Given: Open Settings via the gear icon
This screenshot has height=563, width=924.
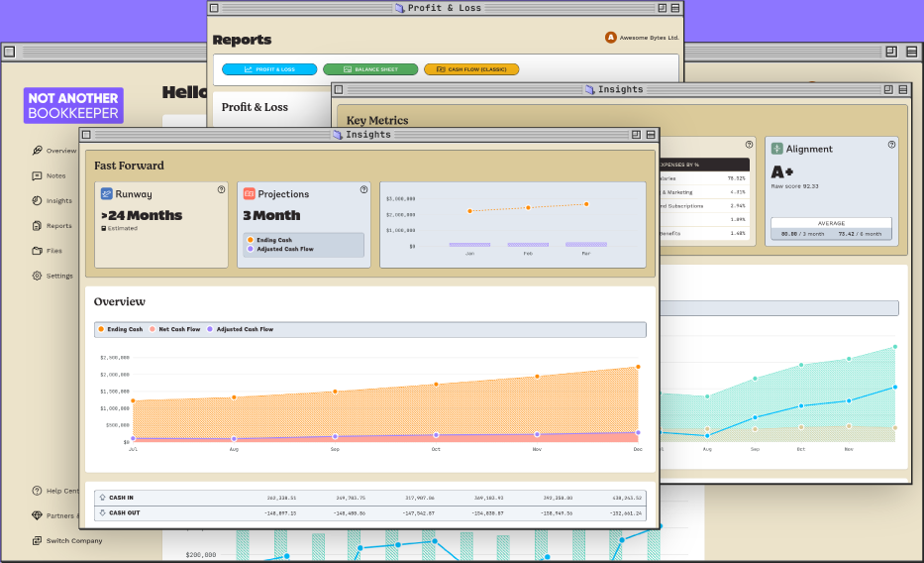Looking at the screenshot, I should [38, 276].
